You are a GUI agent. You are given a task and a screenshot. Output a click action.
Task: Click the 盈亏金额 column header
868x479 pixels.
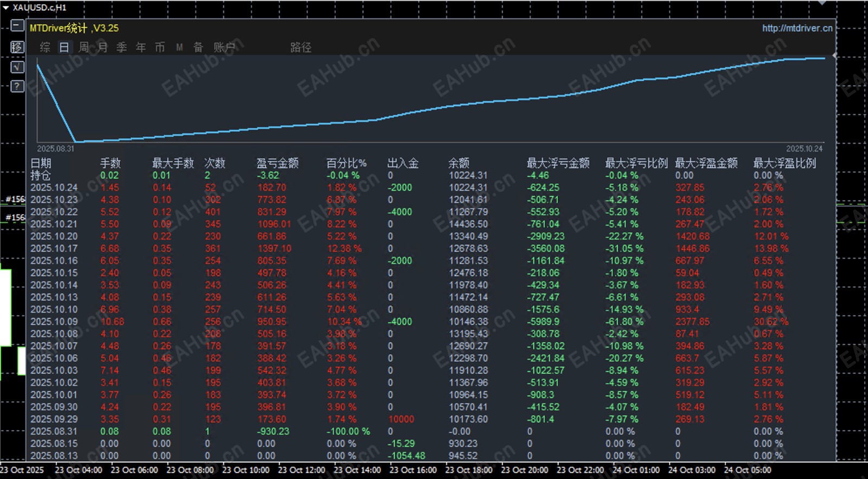coord(277,163)
